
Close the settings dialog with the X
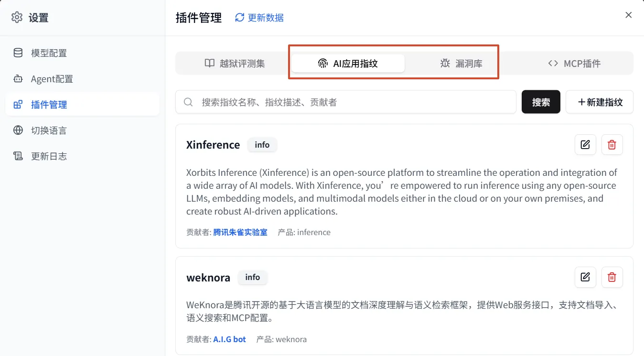point(629,15)
